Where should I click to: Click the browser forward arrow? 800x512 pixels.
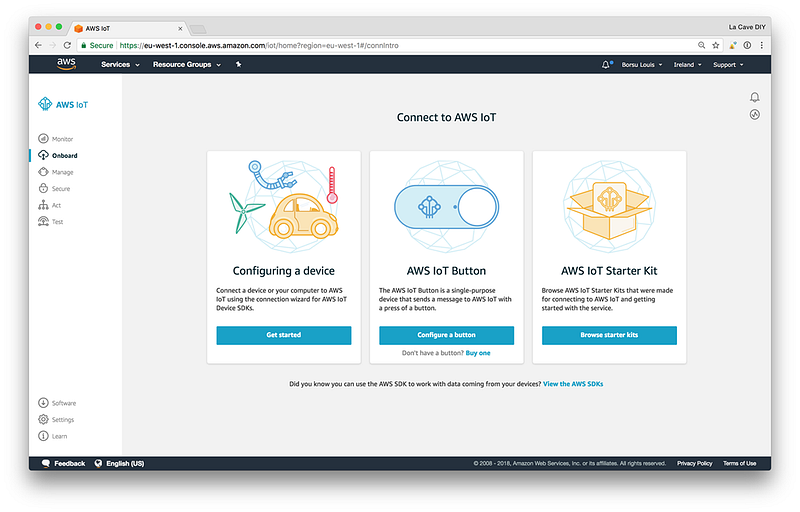(52, 45)
